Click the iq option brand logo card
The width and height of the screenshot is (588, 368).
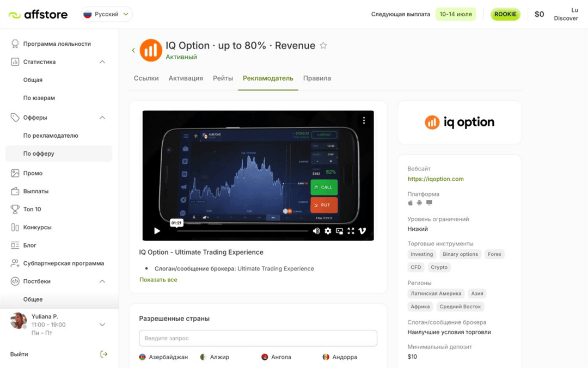tap(460, 122)
